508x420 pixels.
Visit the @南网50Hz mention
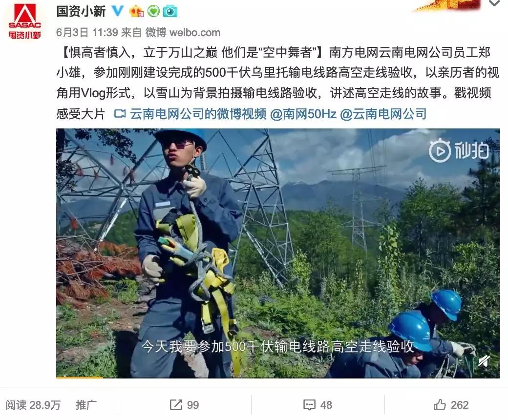[x=303, y=114]
